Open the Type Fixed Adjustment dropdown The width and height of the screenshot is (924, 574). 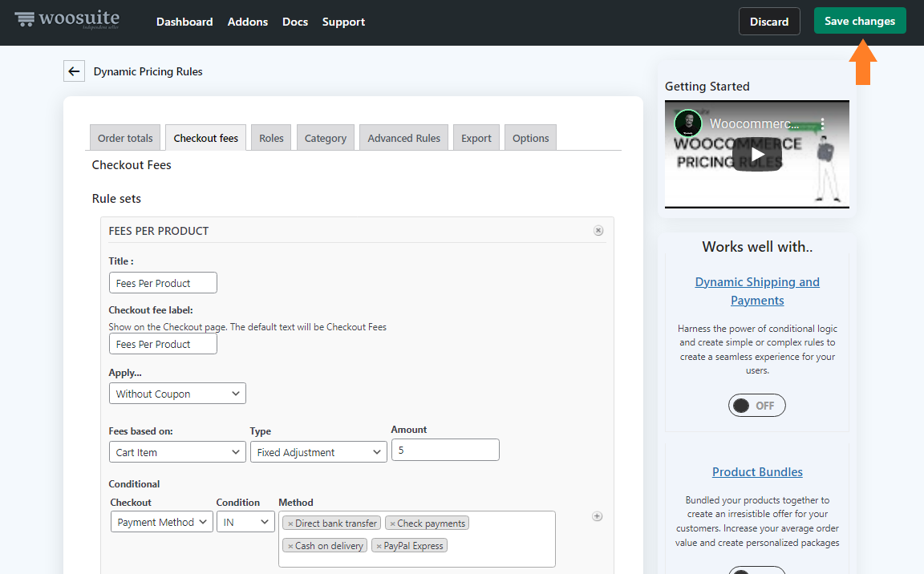coord(318,452)
